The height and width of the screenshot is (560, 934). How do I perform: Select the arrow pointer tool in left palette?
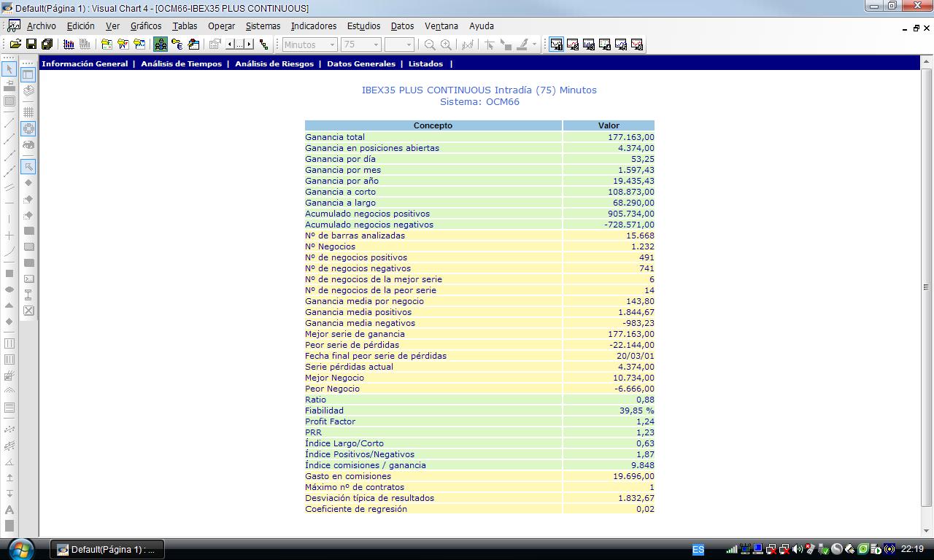pyautogui.click(x=9, y=69)
